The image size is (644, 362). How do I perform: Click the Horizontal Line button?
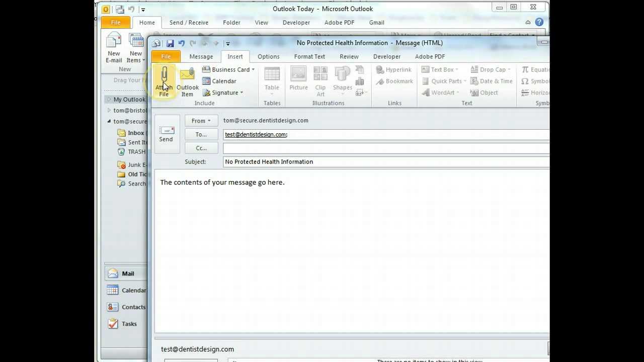535,93
